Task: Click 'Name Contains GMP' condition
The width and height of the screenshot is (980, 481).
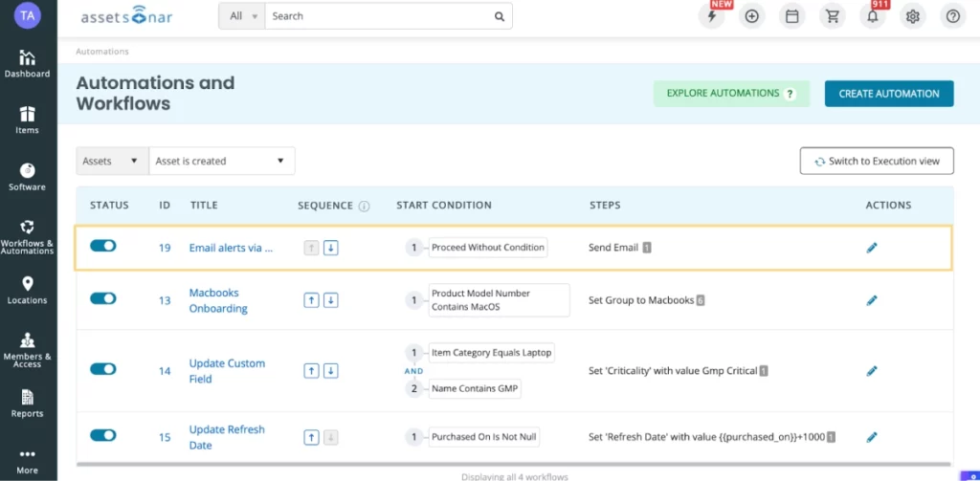Action: coord(475,389)
